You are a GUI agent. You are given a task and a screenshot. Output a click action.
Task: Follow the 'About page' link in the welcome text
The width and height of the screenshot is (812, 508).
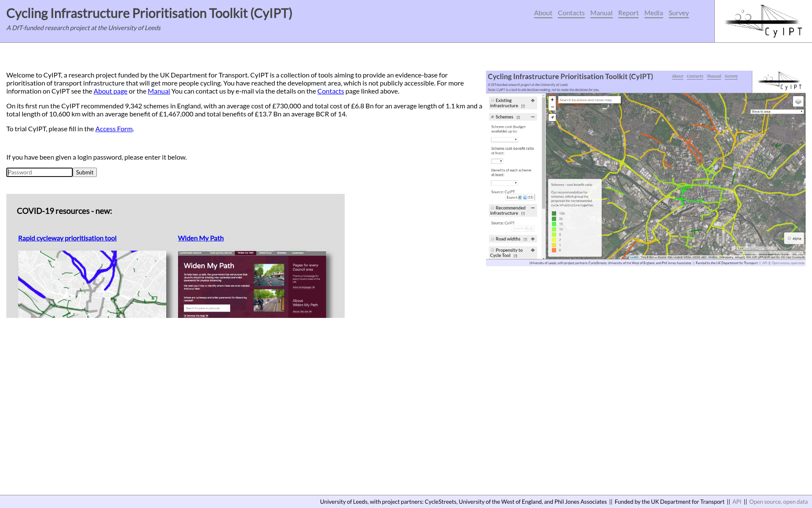click(110, 91)
